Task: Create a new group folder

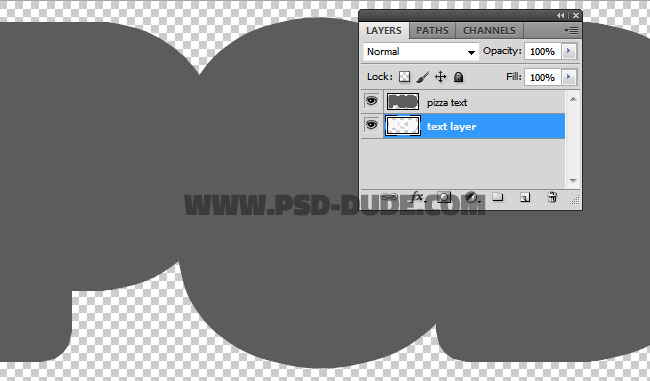Action: click(497, 197)
